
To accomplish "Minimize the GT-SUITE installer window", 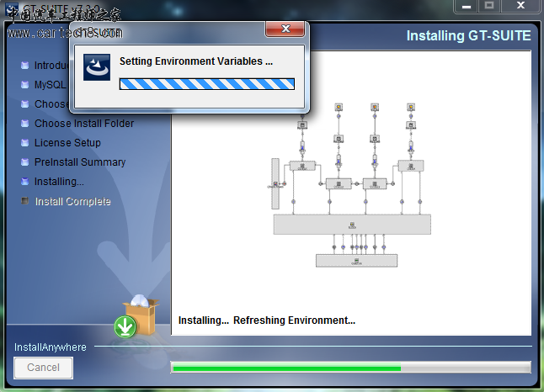I will (x=466, y=6).
